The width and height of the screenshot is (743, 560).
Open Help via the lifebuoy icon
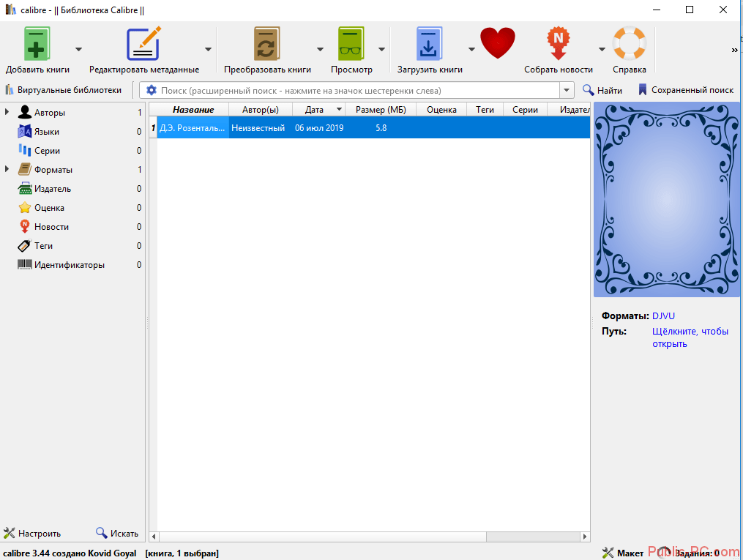[x=629, y=45]
